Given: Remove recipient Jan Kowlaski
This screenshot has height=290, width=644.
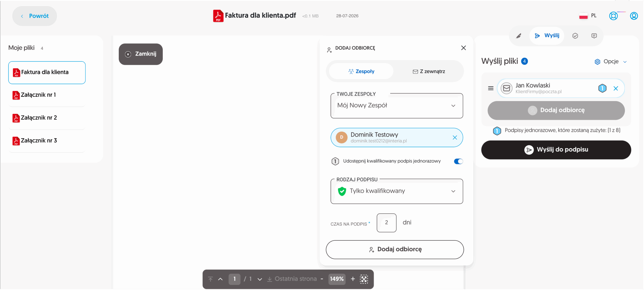Looking at the screenshot, I should [616, 89].
